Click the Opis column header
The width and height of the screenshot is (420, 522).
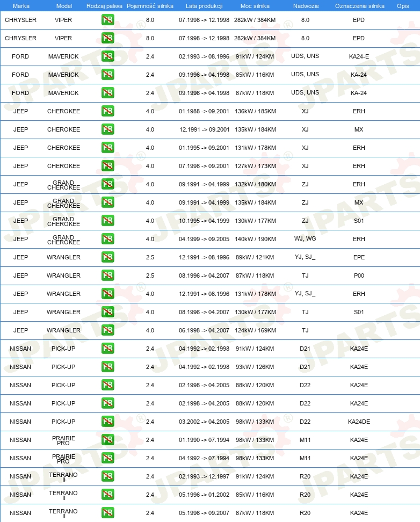click(403, 6)
